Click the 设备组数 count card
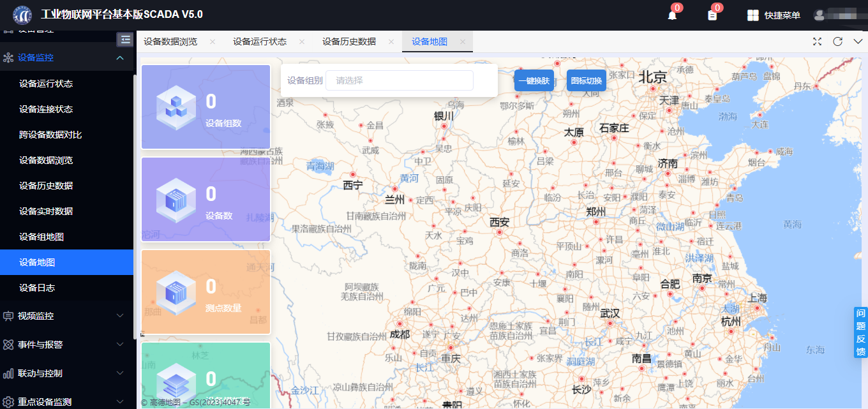 tap(206, 107)
